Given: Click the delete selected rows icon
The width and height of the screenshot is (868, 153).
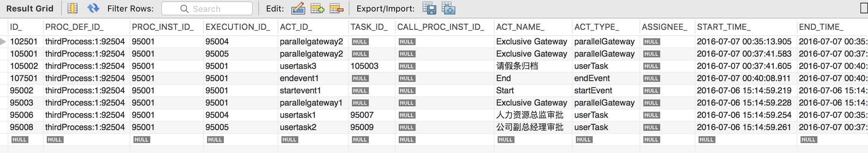Looking at the screenshot, I should (336, 8).
